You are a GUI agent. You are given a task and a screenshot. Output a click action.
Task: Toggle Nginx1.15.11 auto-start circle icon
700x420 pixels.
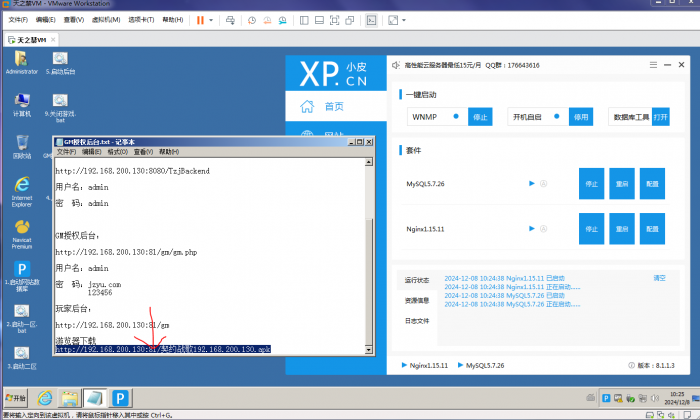544,229
